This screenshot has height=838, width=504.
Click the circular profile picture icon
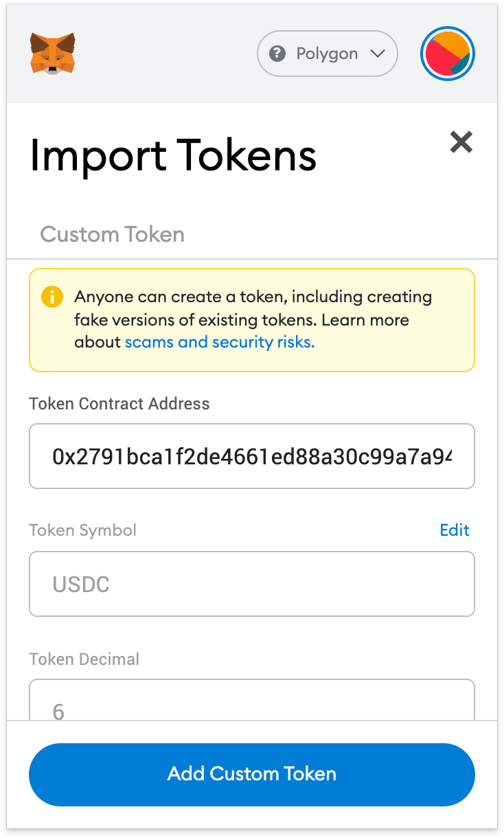[448, 54]
